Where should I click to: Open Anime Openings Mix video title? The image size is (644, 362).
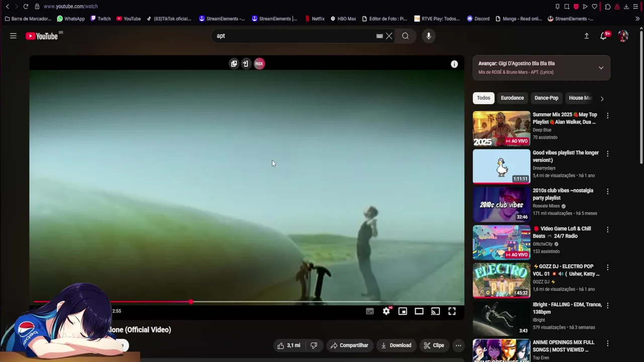(563, 346)
